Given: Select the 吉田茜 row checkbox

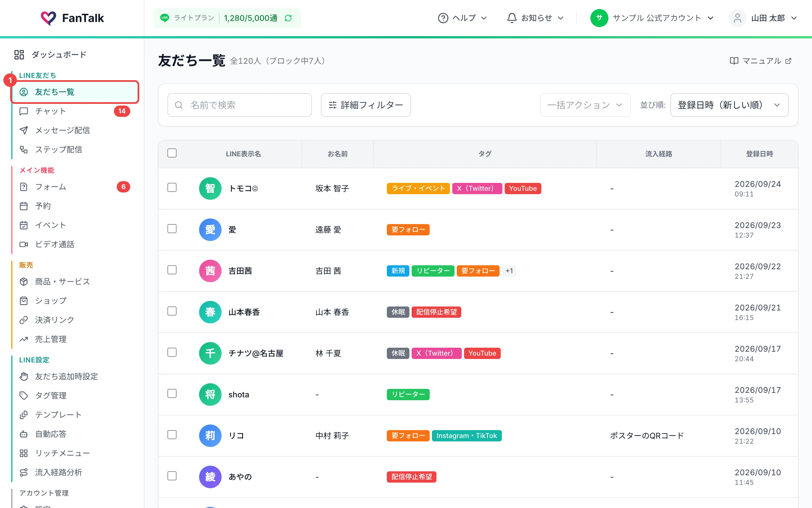Looking at the screenshot, I should click(x=172, y=270).
